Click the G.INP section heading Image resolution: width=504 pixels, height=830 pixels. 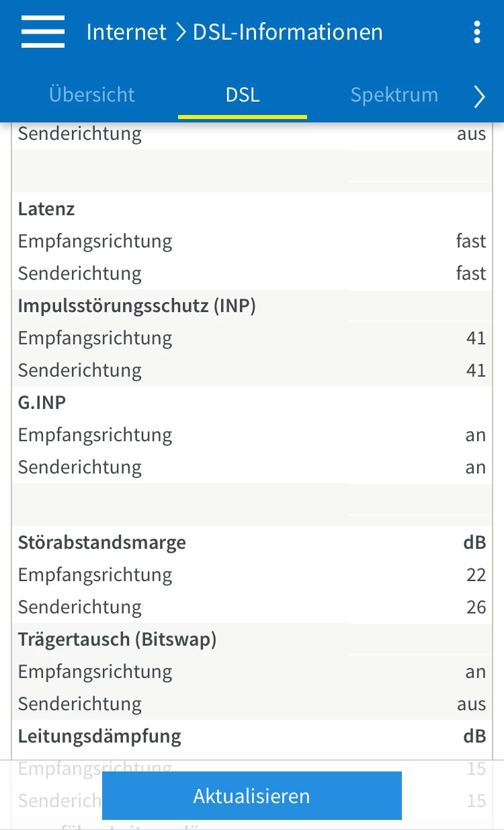(42, 403)
